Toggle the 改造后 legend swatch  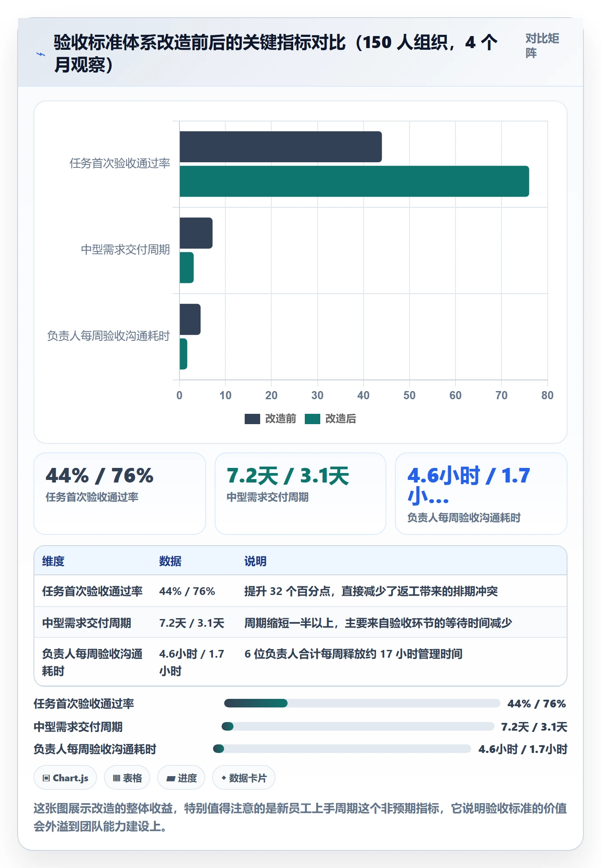coord(312,419)
